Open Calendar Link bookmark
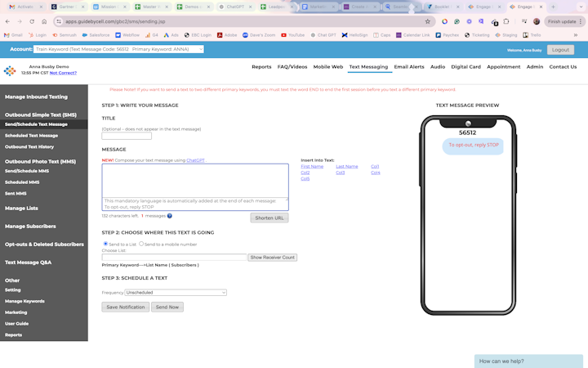This screenshot has height=368, width=588. coord(413,35)
